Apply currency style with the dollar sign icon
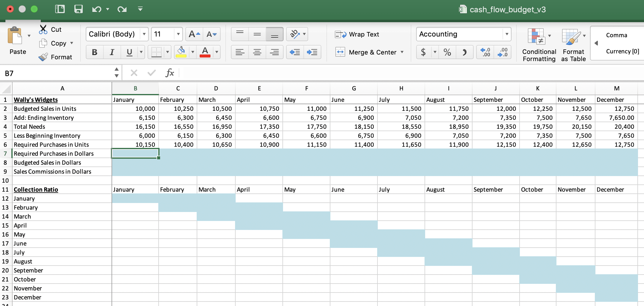The height and width of the screenshot is (306, 644). click(423, 52)
